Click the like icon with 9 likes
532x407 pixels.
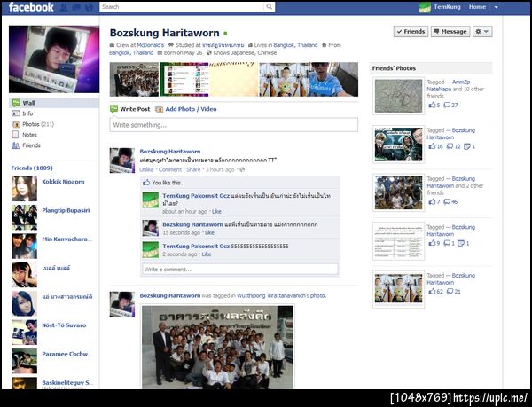tap(432, 243)
